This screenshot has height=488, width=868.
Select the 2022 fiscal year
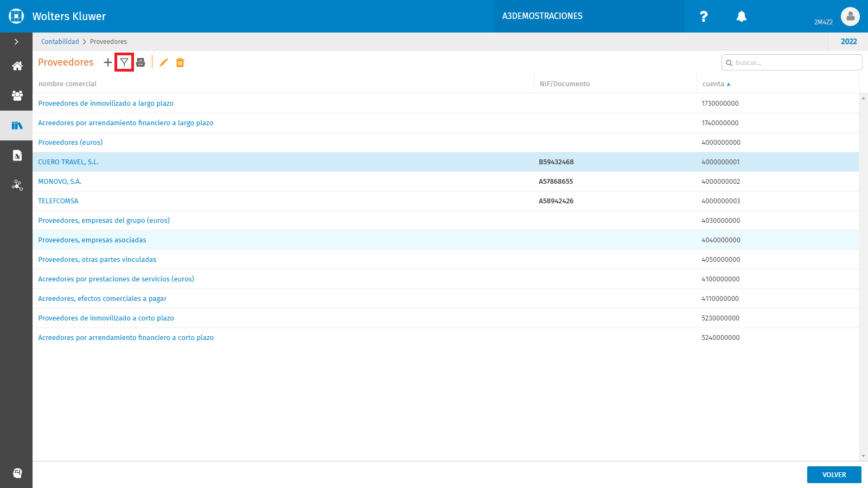pyautogui.click(x=848, y=42)
